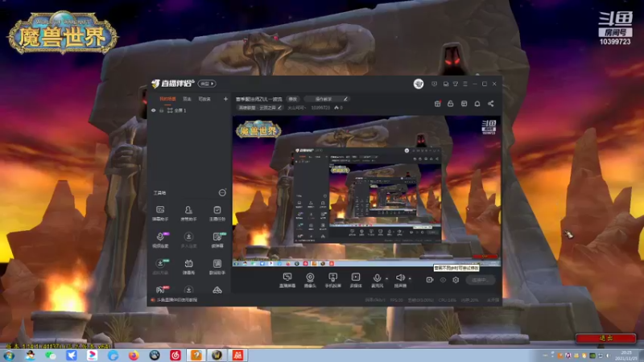Open the triple-triangle tool icon, last row
Viewport: 644px width, 362px height.
tap(217, 290)
